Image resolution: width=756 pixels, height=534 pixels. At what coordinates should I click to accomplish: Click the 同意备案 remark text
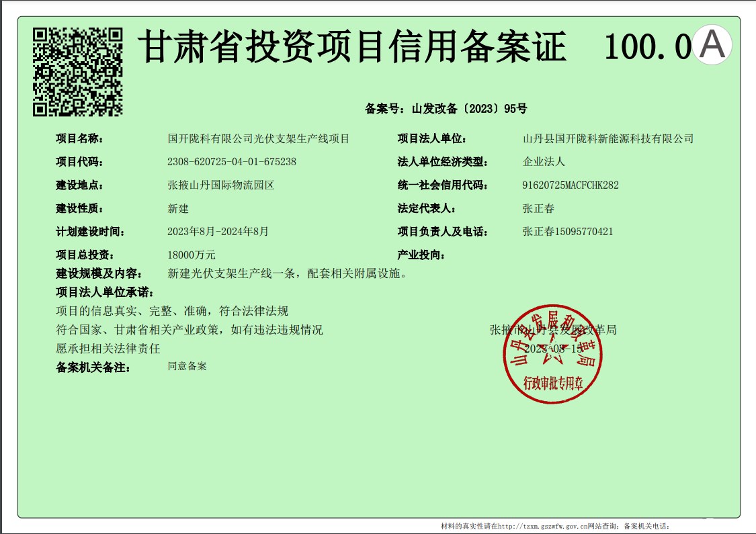pyautogui.click(x=187, y=367)
